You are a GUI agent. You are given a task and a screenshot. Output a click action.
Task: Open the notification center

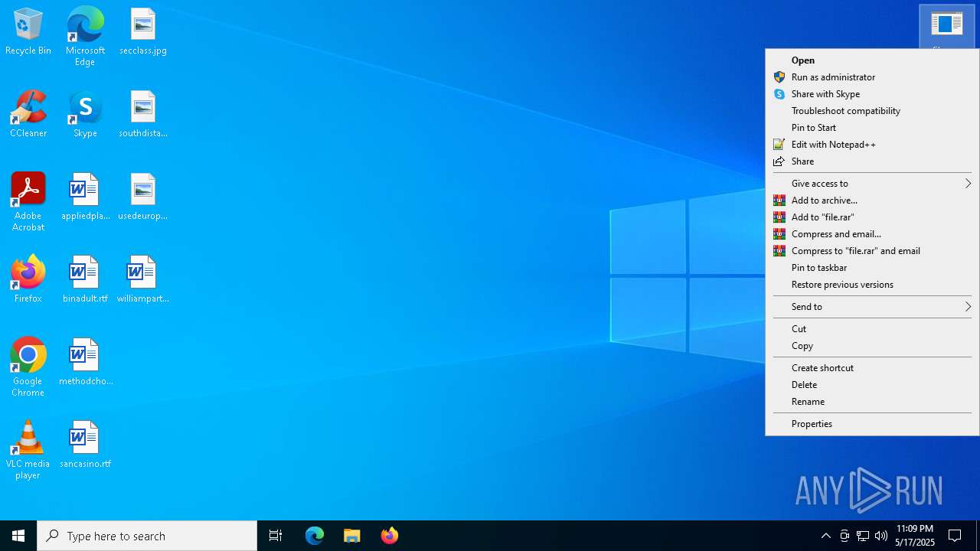(955, 536)
